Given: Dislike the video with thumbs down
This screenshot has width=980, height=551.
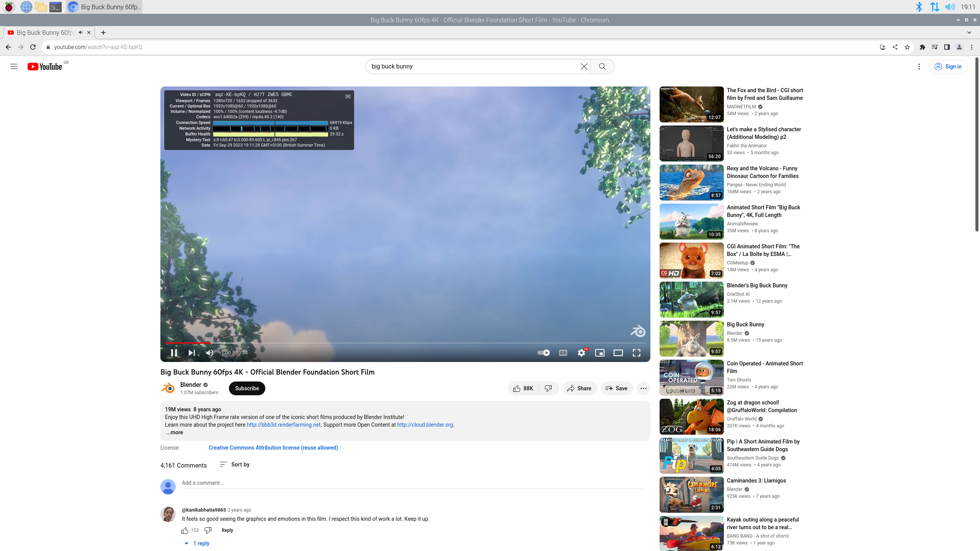Looking at the screenshot, I should click(548, 388).
